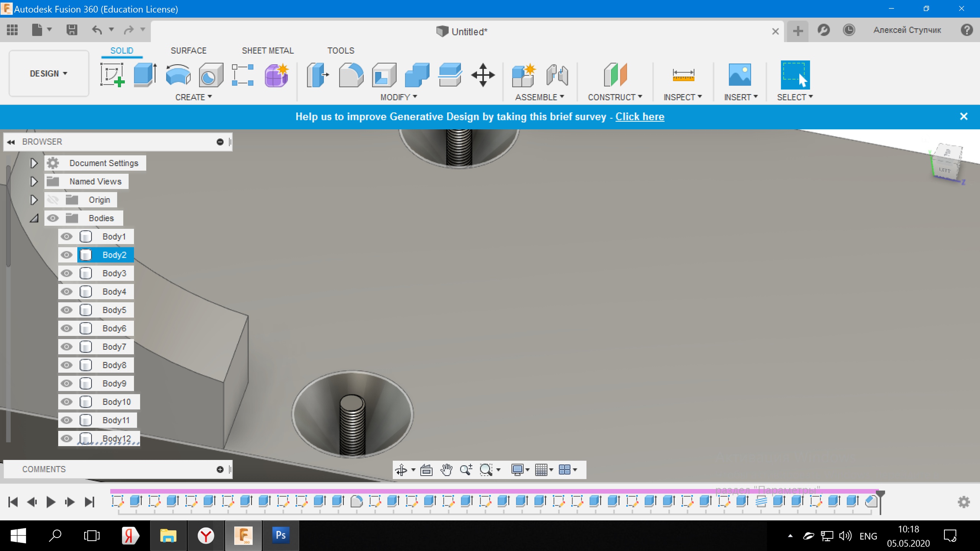980x551 pixels.
Task: Follow the Click here survey link
Action: point(640,117)
